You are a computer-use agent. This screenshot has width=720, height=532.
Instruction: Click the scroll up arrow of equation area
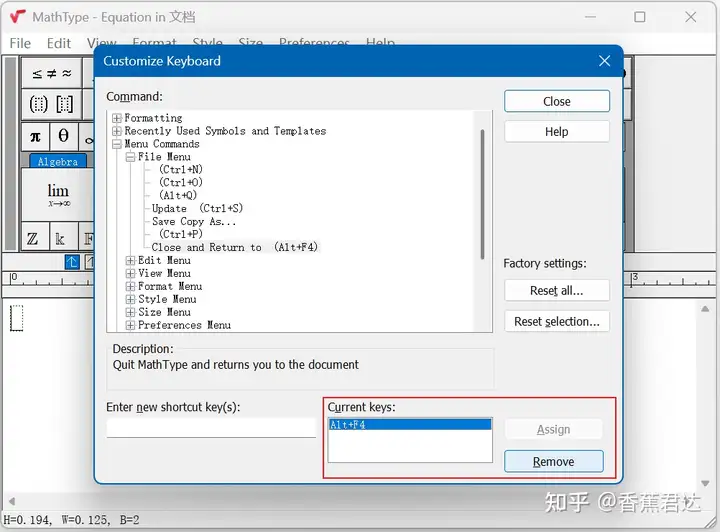click(x=705, y=309)
